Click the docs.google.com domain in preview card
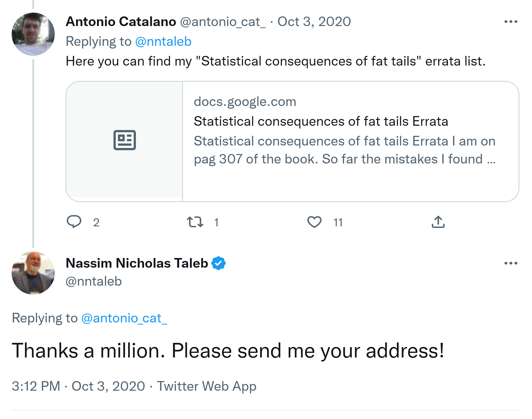The image size is (532, 419). (245, 101)
